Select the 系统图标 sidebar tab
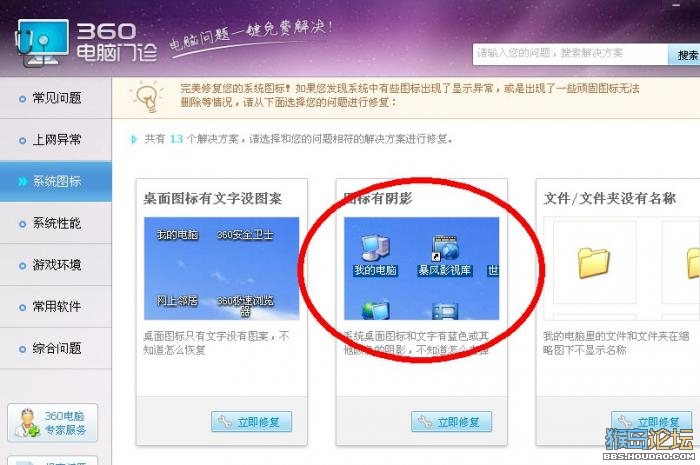This screenshot has height=465, width=700. 55,181
